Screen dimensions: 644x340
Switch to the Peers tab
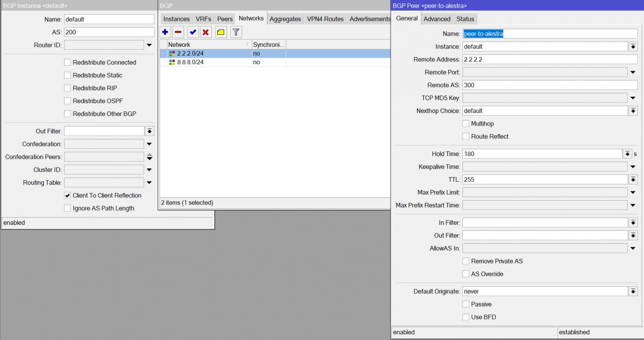(225, 19)
